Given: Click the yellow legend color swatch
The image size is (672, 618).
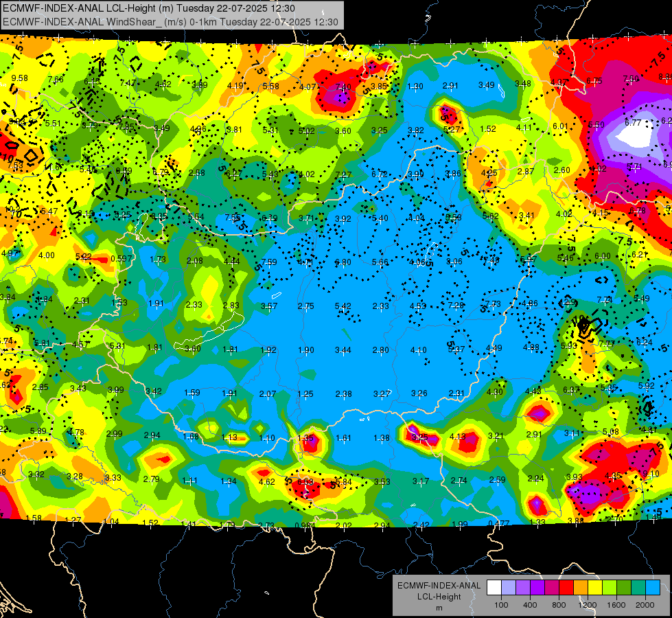Looking at the screenshot, I should pyautogui.click(x=595, y=588).
